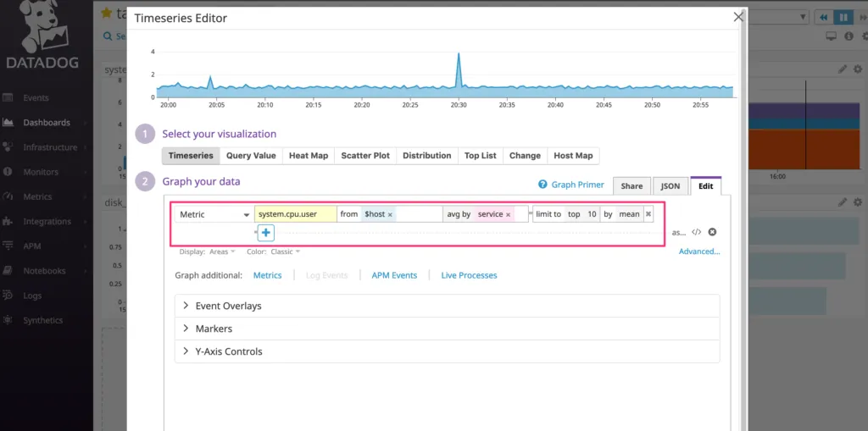Expand the Markers section

click(448, 329)
